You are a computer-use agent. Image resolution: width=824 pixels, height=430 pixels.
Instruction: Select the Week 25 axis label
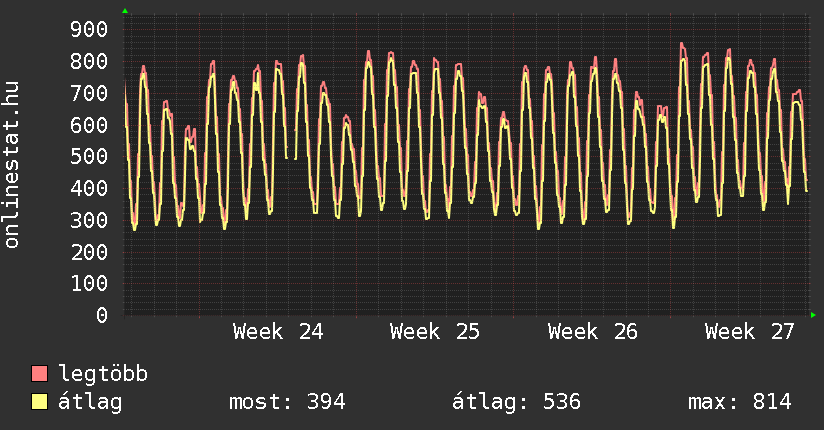click(x=435, y=332)
